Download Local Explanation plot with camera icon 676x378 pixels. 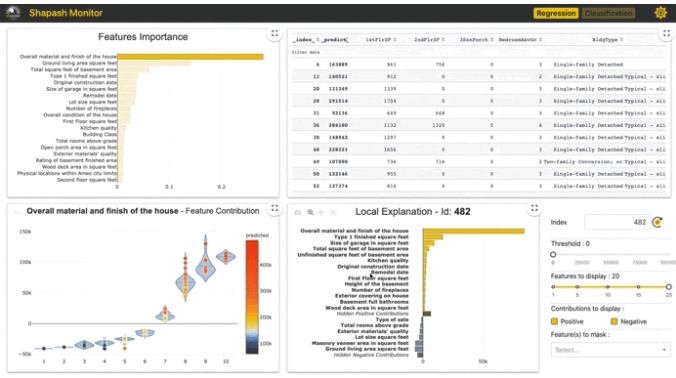(297, 212)
